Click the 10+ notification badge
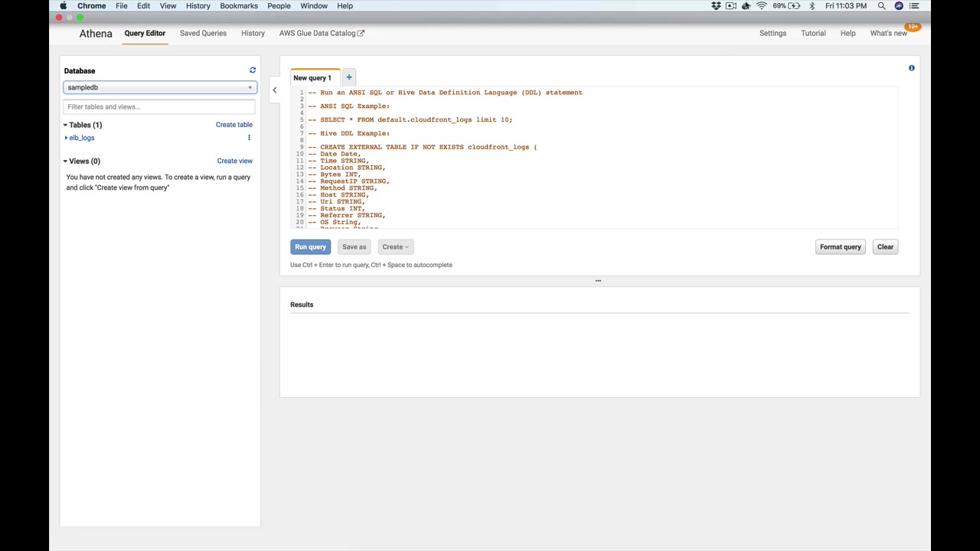Viewport: 980px width, 551px height. (913, 27)
